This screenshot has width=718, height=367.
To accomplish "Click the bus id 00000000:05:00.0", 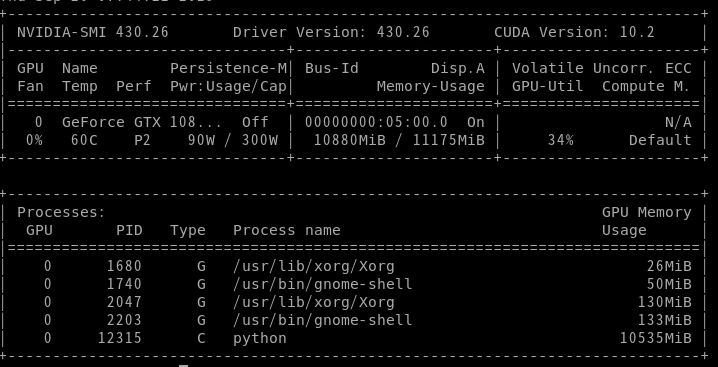I will click(376, 122).
